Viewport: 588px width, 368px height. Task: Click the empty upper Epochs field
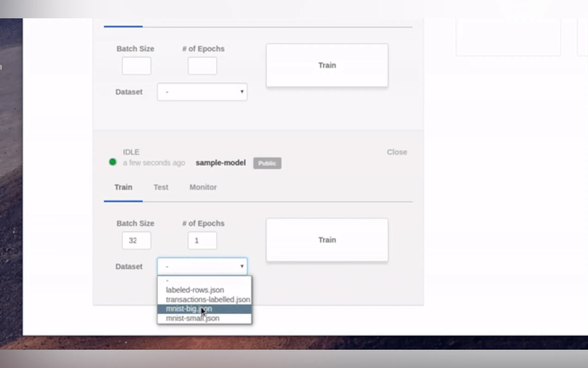[202, 66]
